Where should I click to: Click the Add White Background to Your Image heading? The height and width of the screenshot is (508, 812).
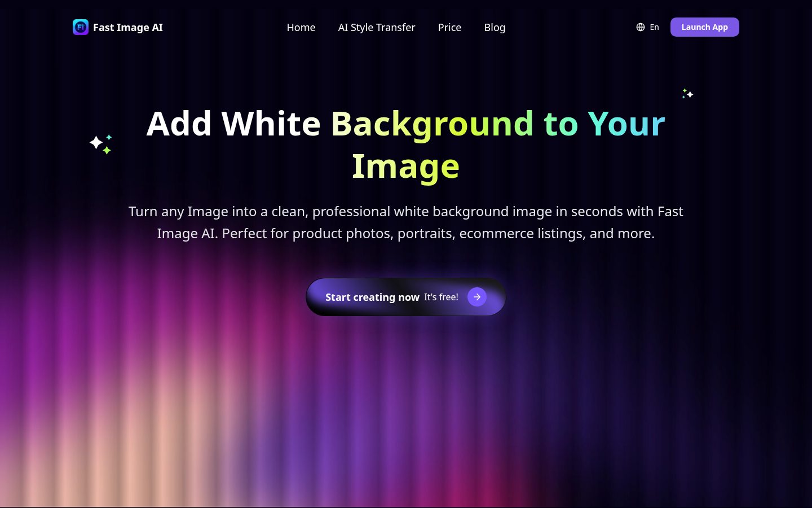coord(406,145)
